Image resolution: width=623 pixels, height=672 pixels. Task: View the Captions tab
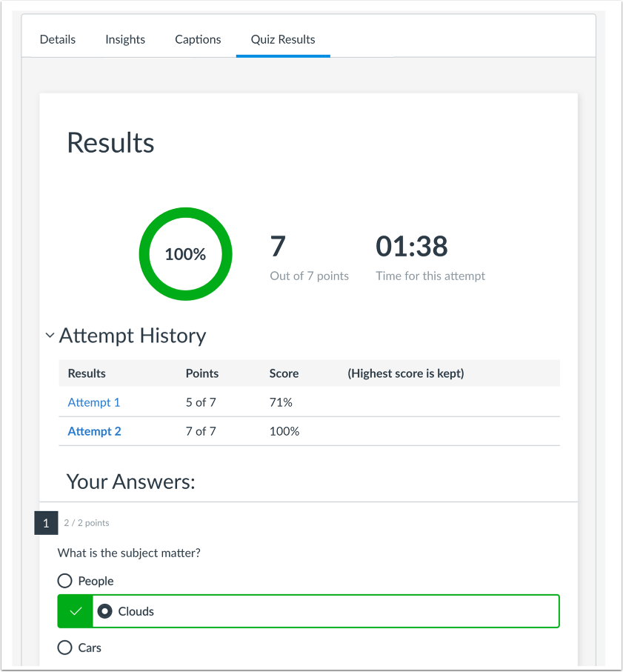coord(197,39)
